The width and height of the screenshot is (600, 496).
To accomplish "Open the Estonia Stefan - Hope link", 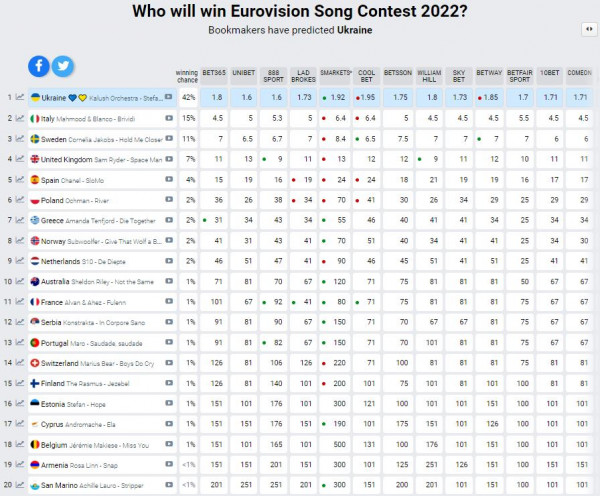I will [x=90, y=404].
